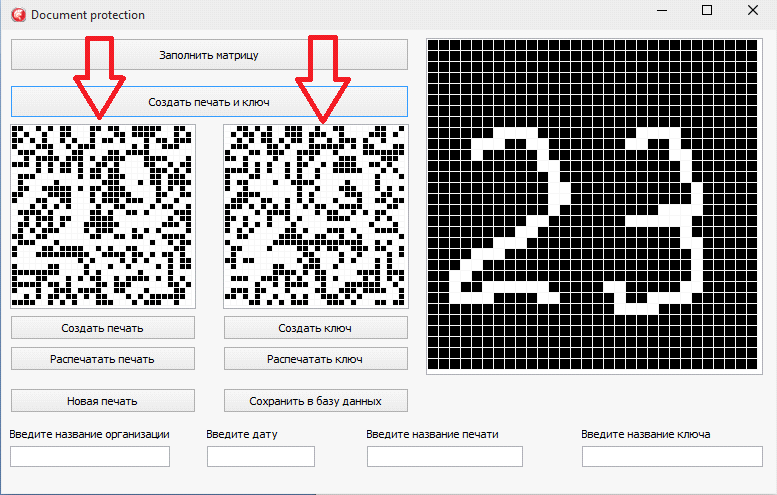The width and height of the screenshot is (777, 495).
Task: Select Распечатать печать button
Action: [103, 359]
